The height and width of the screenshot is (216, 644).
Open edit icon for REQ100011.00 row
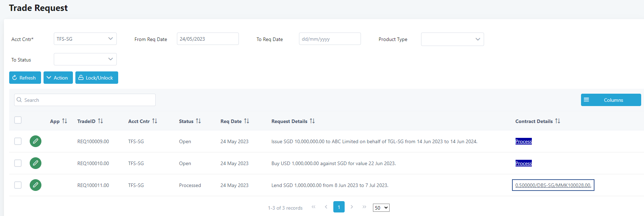coord(35,185)
